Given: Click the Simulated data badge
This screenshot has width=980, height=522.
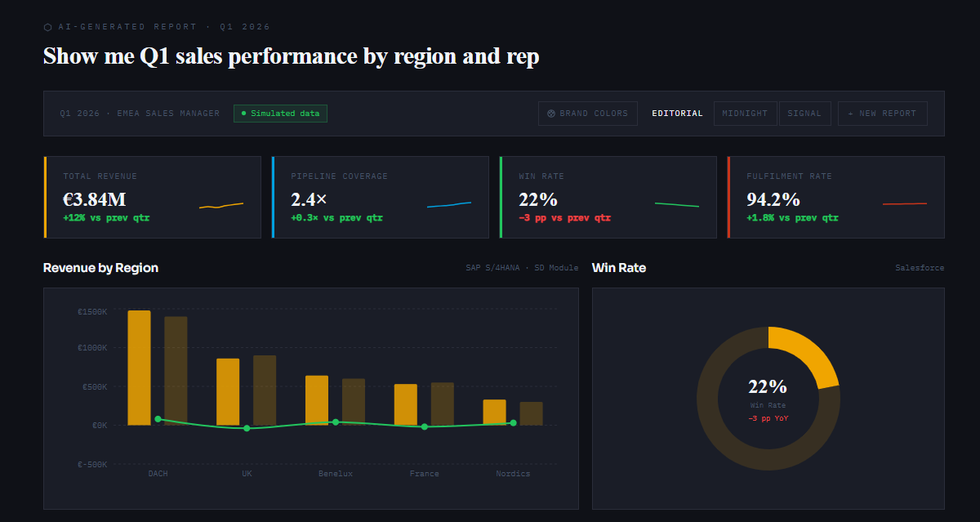Looking at the screenshot, I should 280,114.
